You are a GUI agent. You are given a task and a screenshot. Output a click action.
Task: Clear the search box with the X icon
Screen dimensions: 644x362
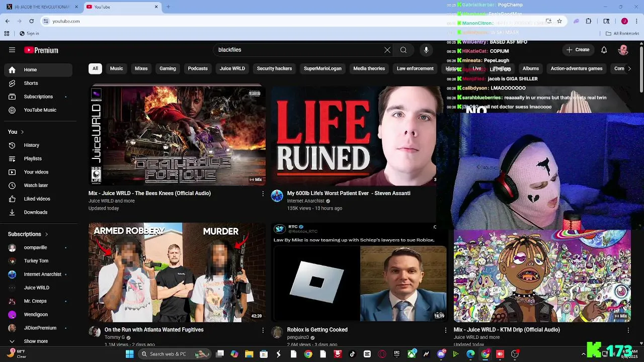(387, 50)
